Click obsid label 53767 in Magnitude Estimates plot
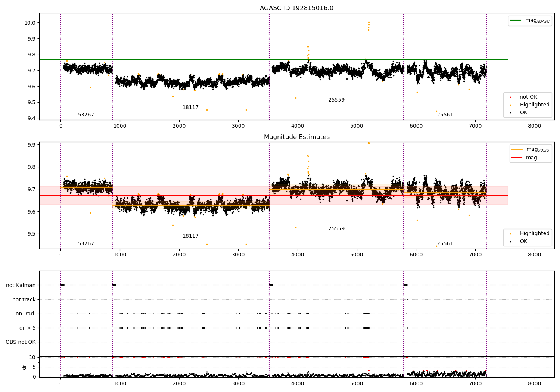Screen dimensions: 560x392 pos(86,244)
